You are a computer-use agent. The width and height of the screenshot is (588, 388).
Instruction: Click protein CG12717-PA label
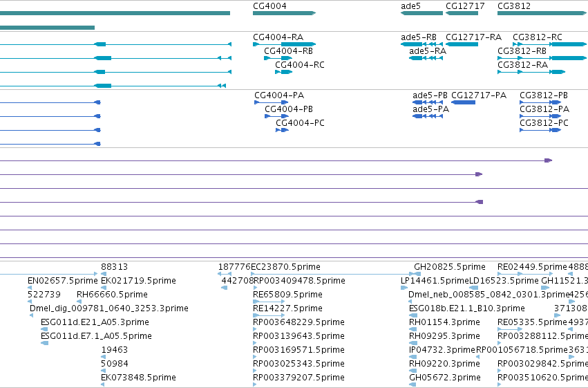coord(479,95)
